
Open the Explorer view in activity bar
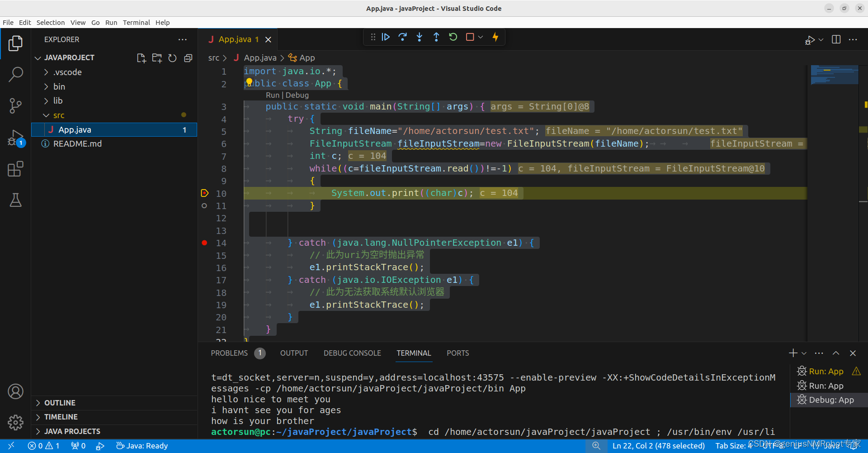coord(15,43)
